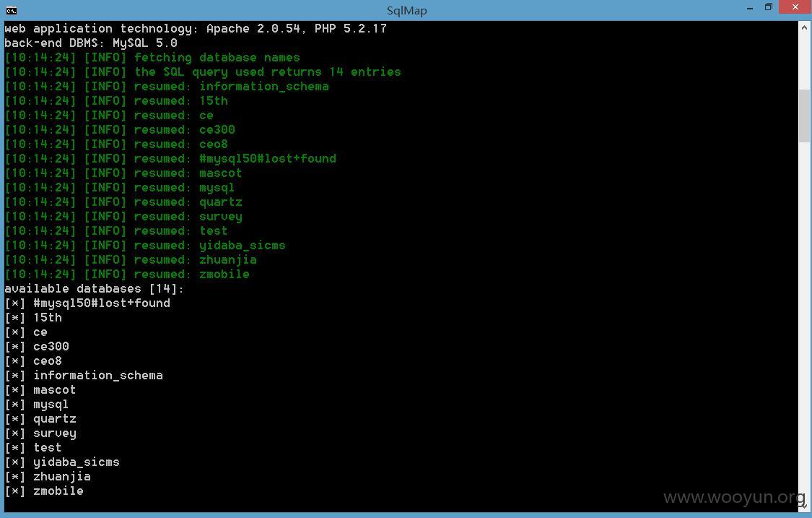Click '[*] mysql' database entry
The height and width of the screenshot is (518, 812).
point(37,405)
